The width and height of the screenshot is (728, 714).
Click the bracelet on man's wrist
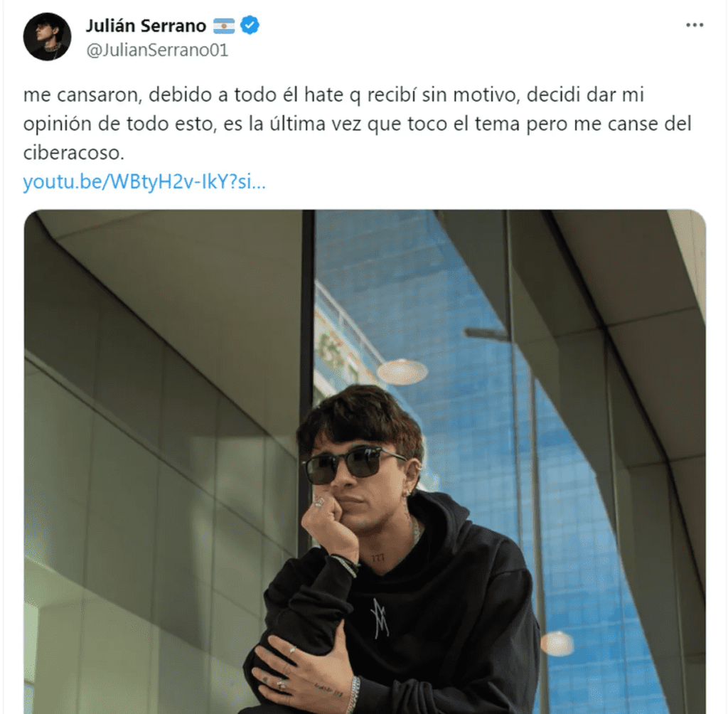(346, 564)
